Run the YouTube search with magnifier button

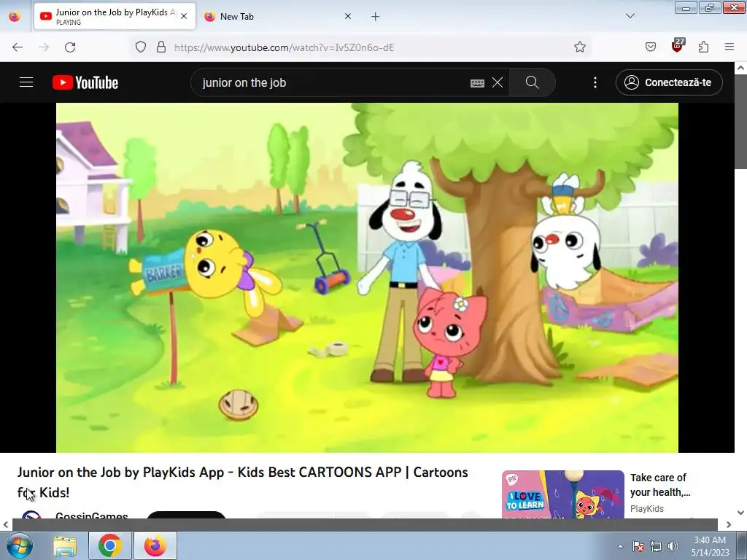click(532, 82)
